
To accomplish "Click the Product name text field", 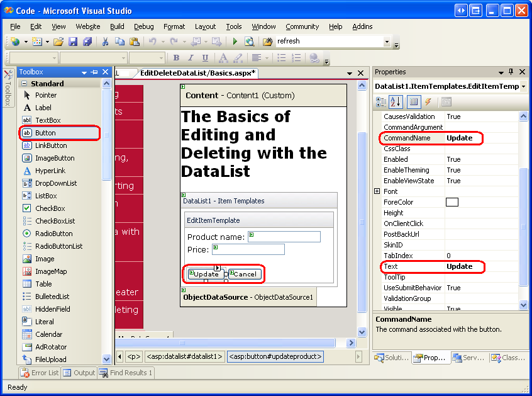I will point(284,237).
